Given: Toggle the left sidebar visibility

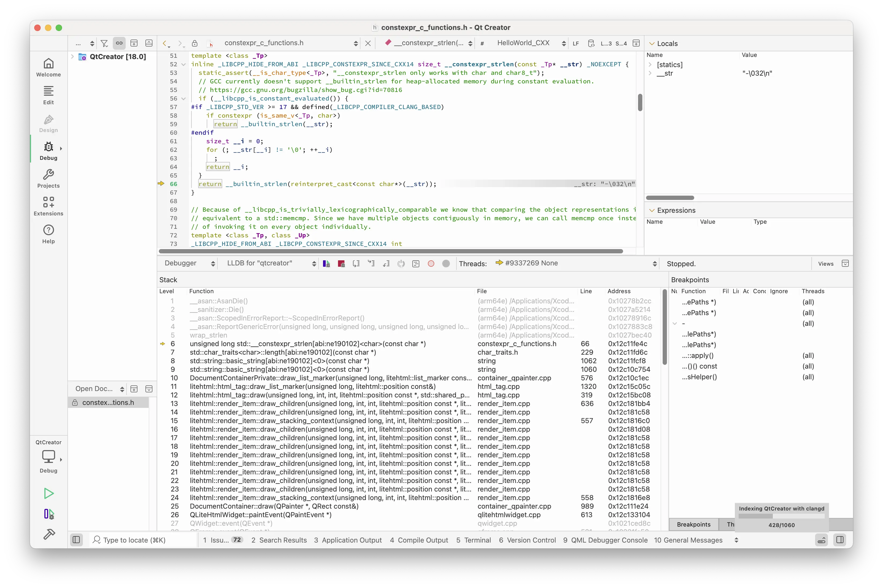Looking at the screenshot, I should coord(76,540).
